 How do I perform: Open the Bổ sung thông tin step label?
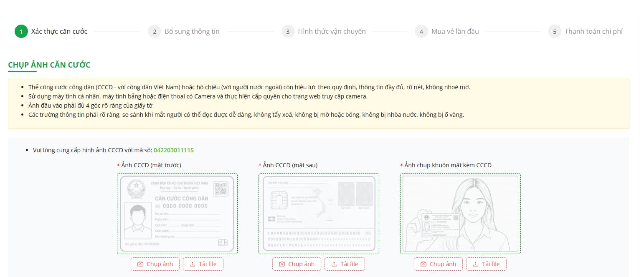(192, 31)
